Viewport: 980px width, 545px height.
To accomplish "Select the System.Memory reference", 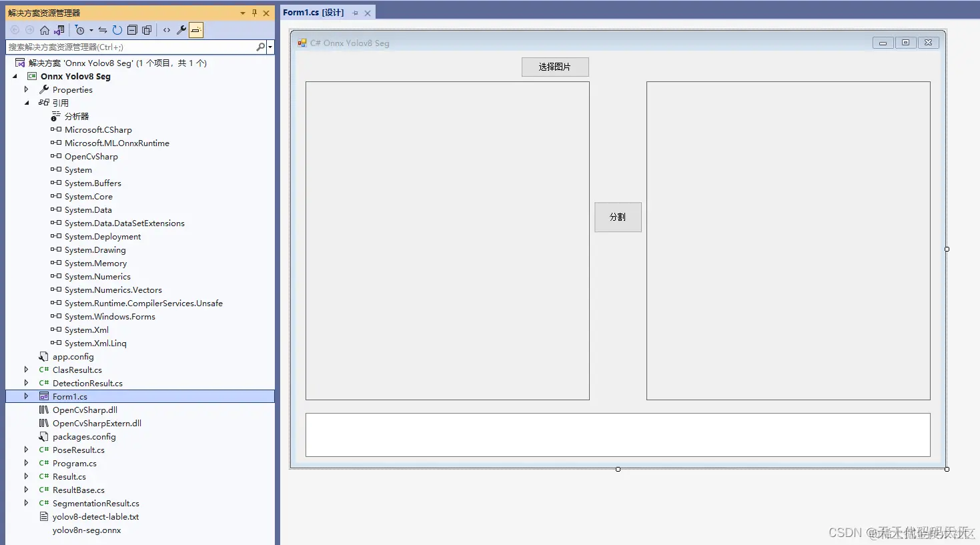I will (x=95, y=263).
